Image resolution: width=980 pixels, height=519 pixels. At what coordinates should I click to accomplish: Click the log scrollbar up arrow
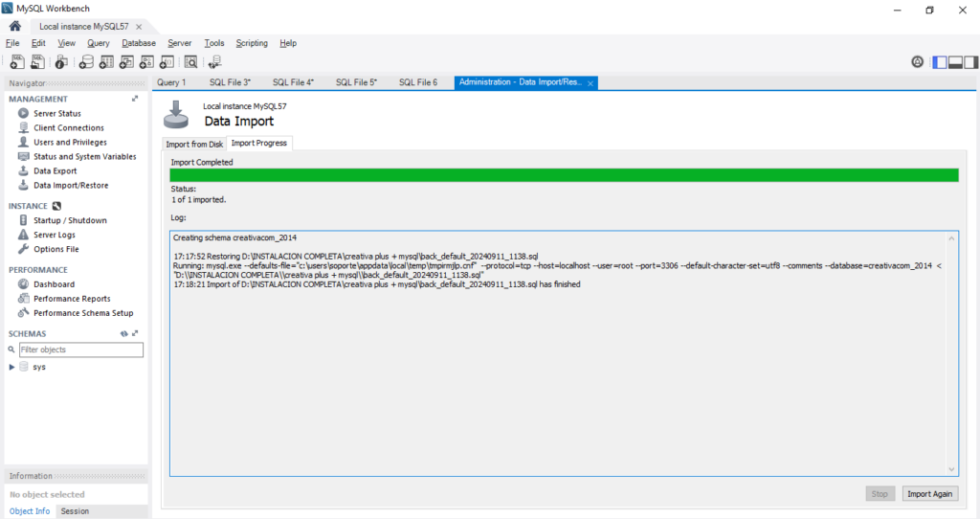(951, 238)
